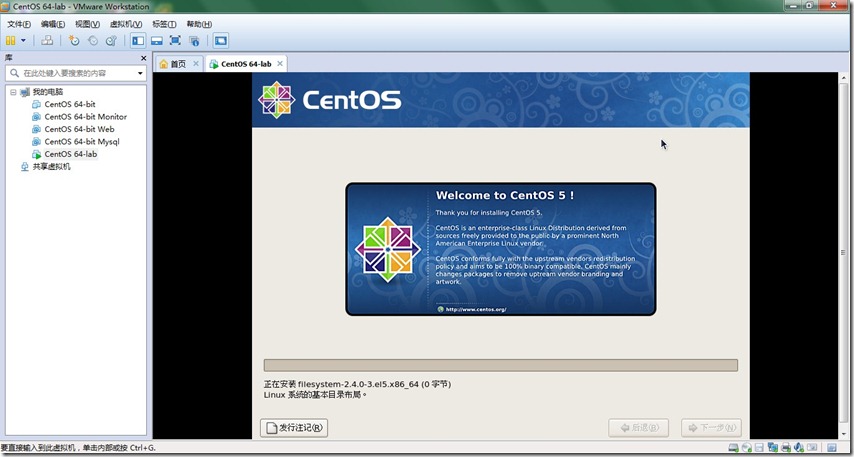Click the floppy drive status icon
The height and width of the screenshot is (457, 854).
[x=760, y=448]
